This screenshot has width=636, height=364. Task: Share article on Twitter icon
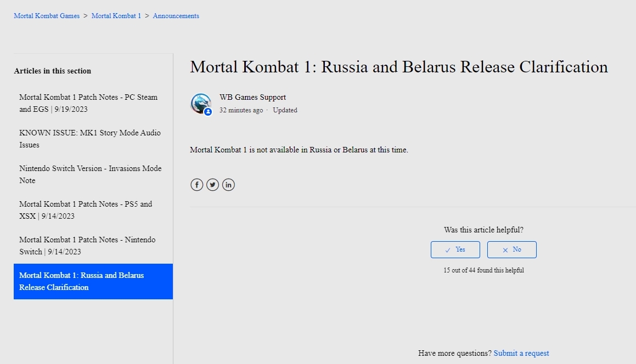coord(212,185)
